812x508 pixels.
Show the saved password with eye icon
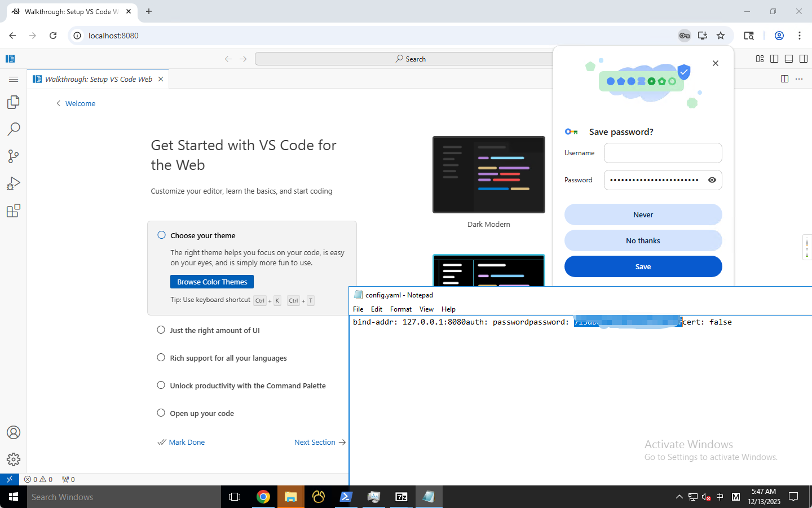pyautogui.click(x=712, y=180)
